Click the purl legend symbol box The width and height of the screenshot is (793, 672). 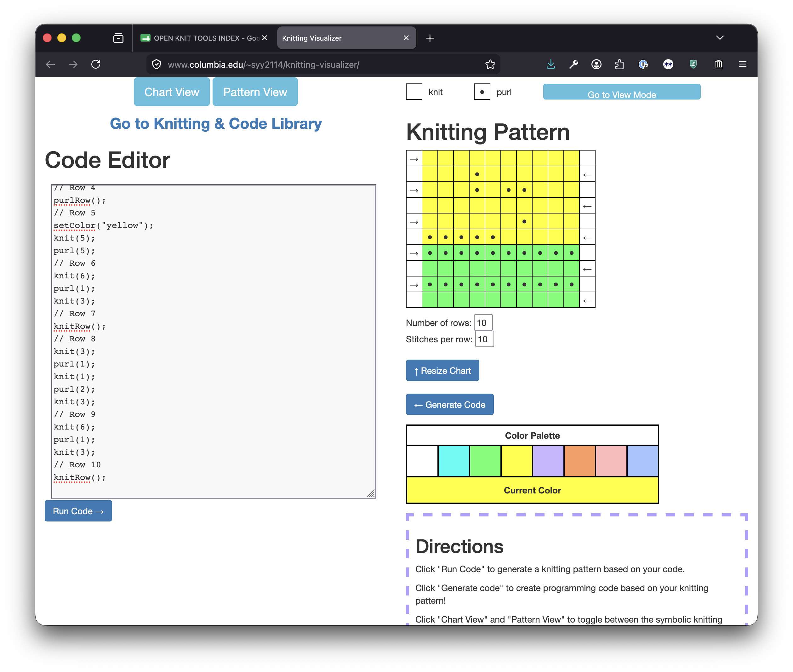(482, 92)
